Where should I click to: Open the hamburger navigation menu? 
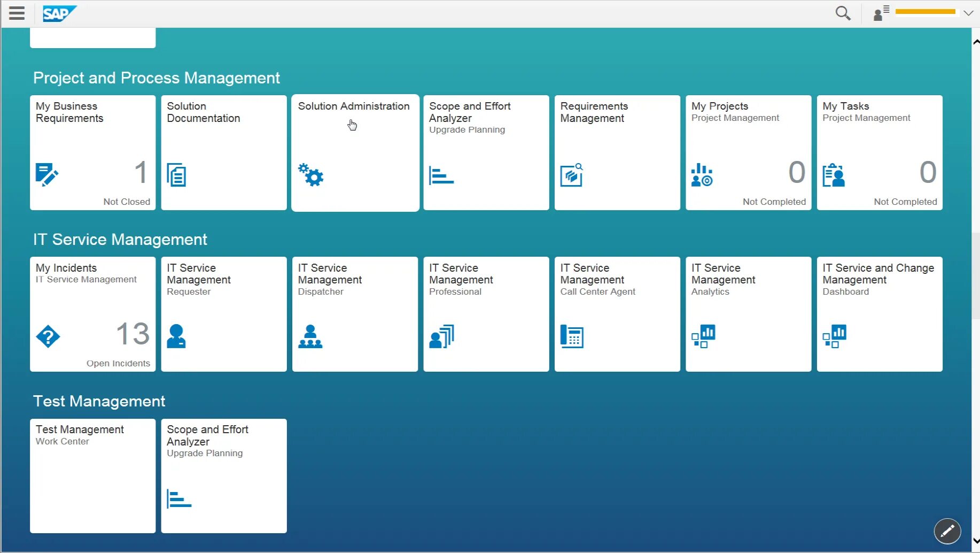pyautogui.click(x=17, y=13)
